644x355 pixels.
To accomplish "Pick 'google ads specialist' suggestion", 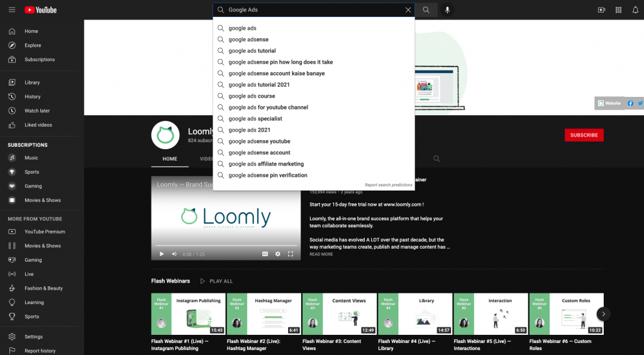I will 255,119.
